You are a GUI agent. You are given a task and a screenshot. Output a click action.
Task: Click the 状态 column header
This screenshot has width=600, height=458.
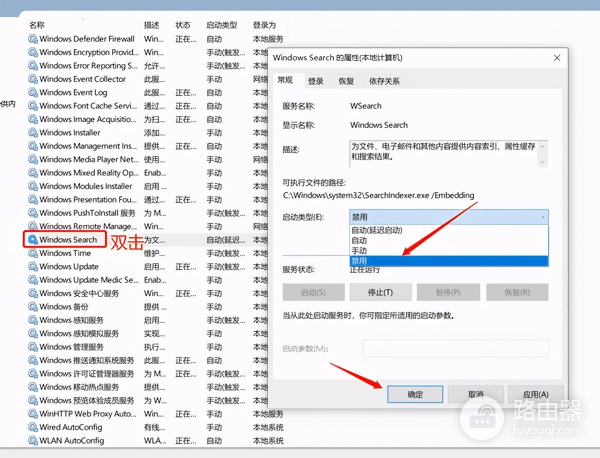click(183, 25)
